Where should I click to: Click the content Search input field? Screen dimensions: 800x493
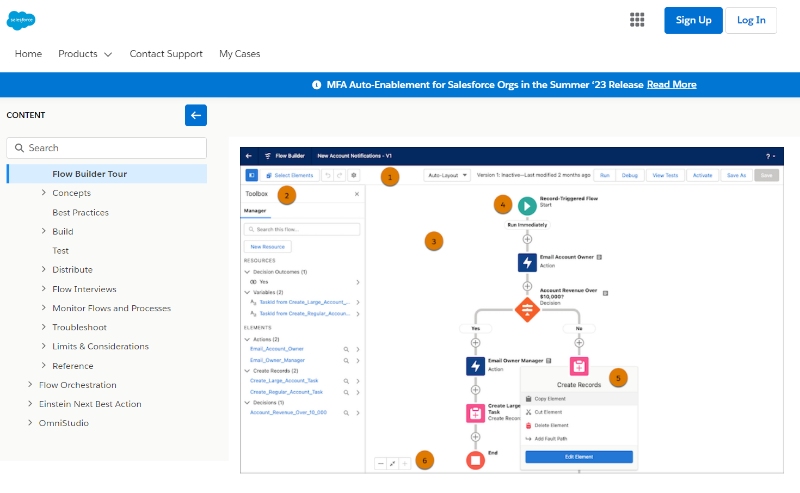107,148
